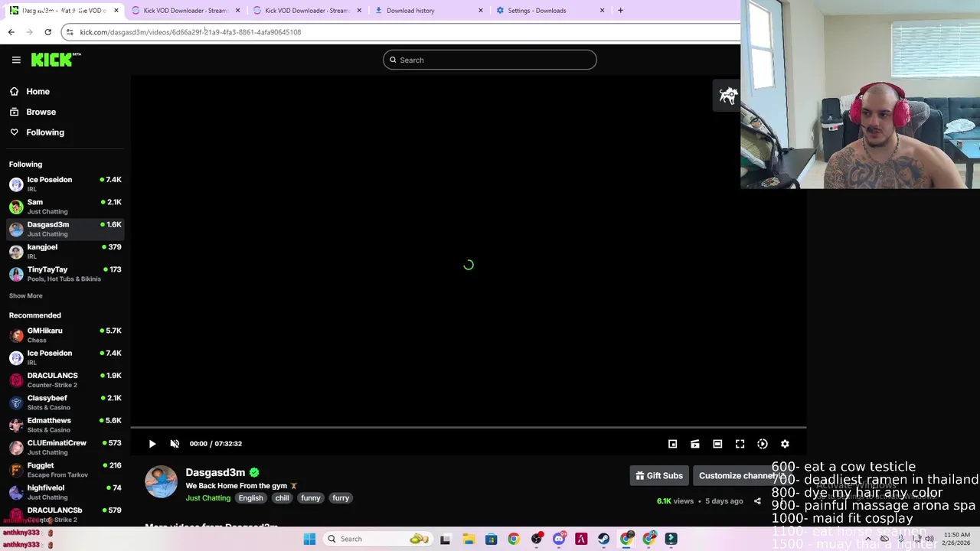Screen dimensions: 980x551
Task: View site information icon in address bar
Action: (70, 32)
